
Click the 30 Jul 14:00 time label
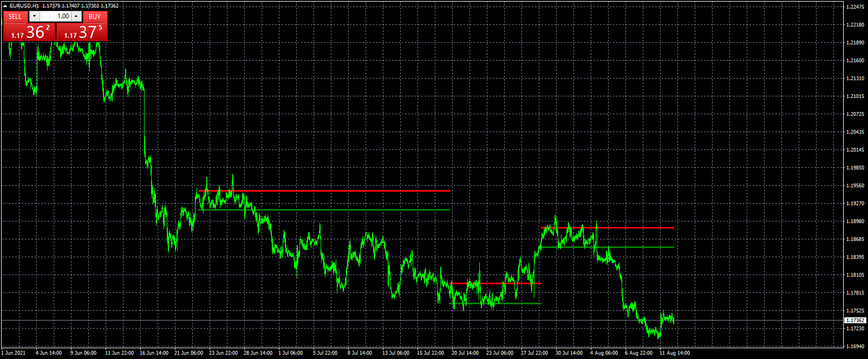(x=569, y=353)
